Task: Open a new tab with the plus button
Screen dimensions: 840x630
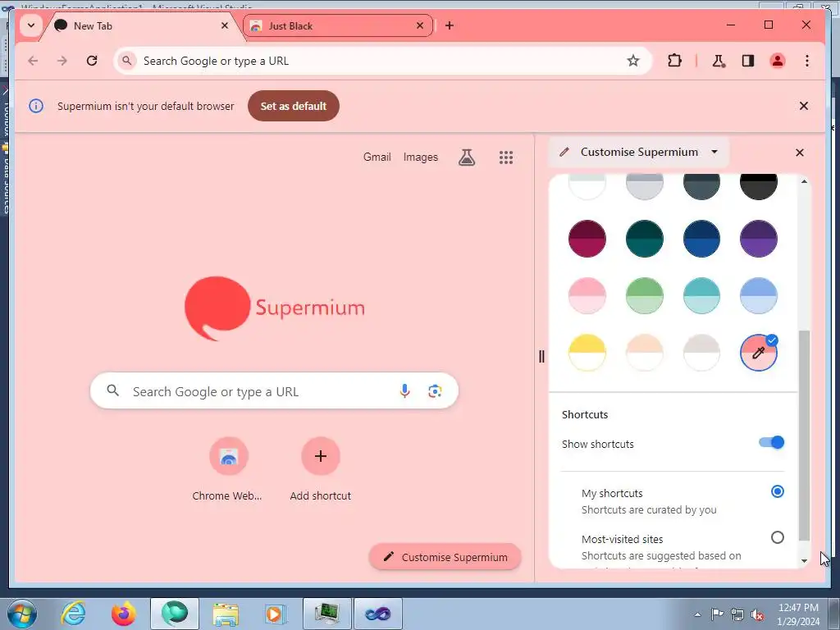Action: coord(450,25)
